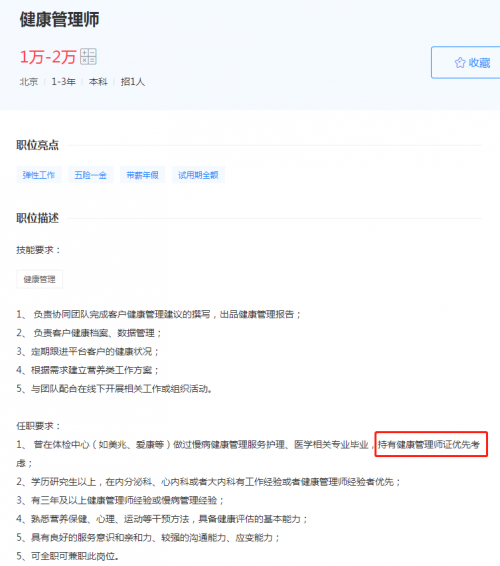Image resolution: width=500 pixels, height=566 pixels.
Task: Click the line about 可全职可兼职此岗位
Action: pyautogui.click(x=68, y=556)
